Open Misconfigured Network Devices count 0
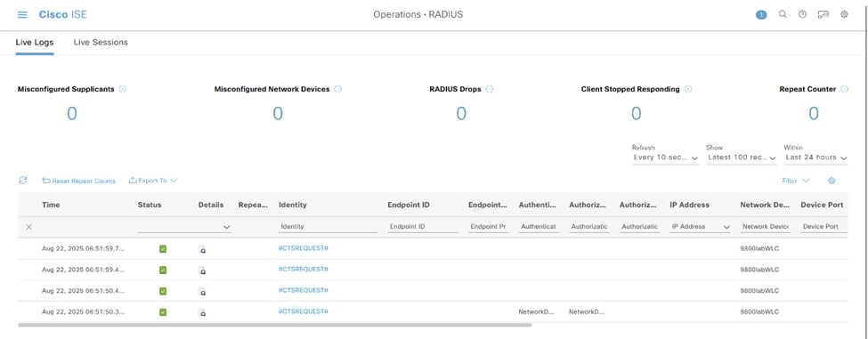Image resolution: width=868 pixels, height=339 pixels. [278, 113]
